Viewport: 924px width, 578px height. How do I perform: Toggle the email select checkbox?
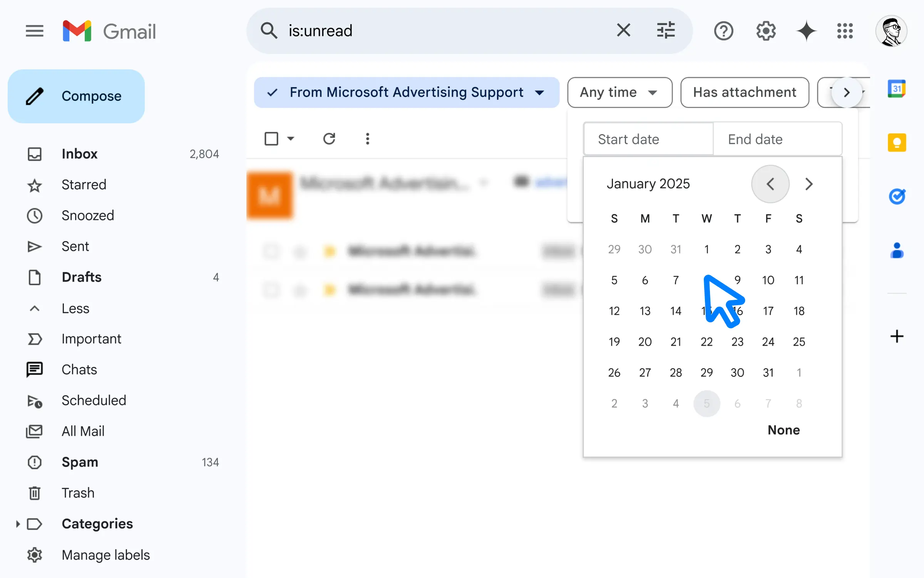pyautogui.click(x=271, y=138)
